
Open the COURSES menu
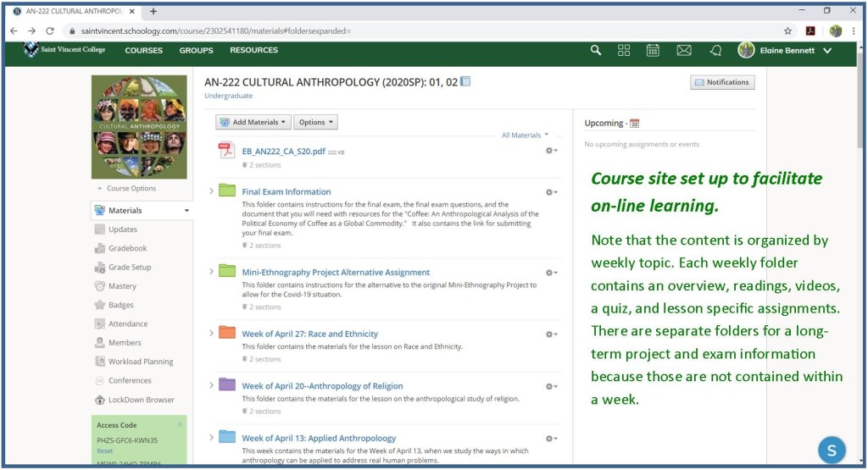click(143, 51)
